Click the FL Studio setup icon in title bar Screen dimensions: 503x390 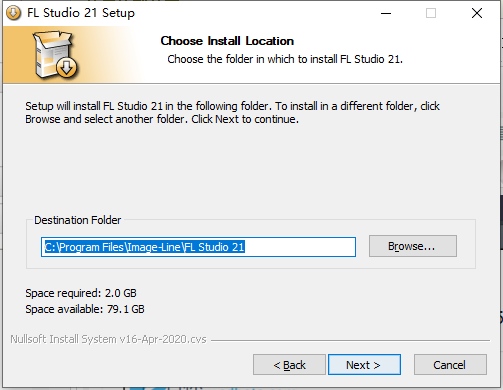click(13, 13)
